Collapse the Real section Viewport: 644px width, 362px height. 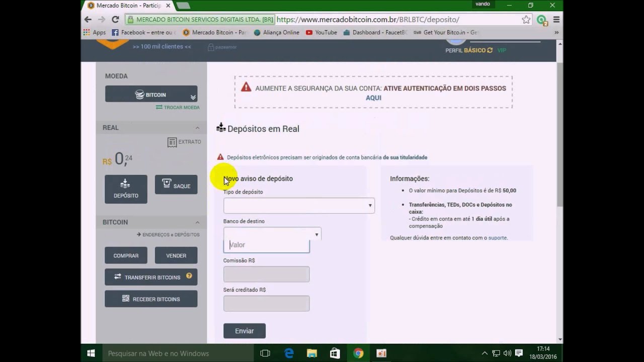click(197, 128)
